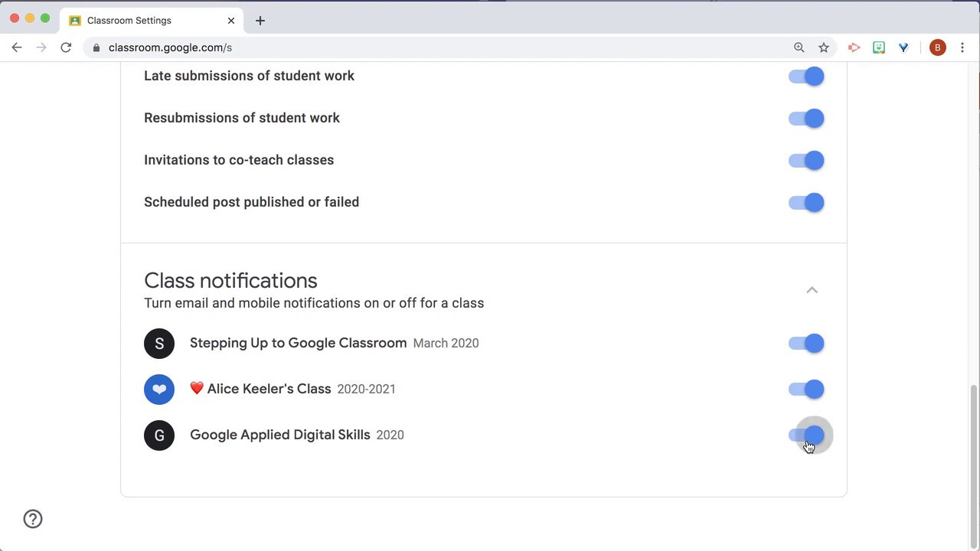Screen dimensions: 980x551
Task: Click Google Applied Digital Skills name
Action: [x=280, y=435]
